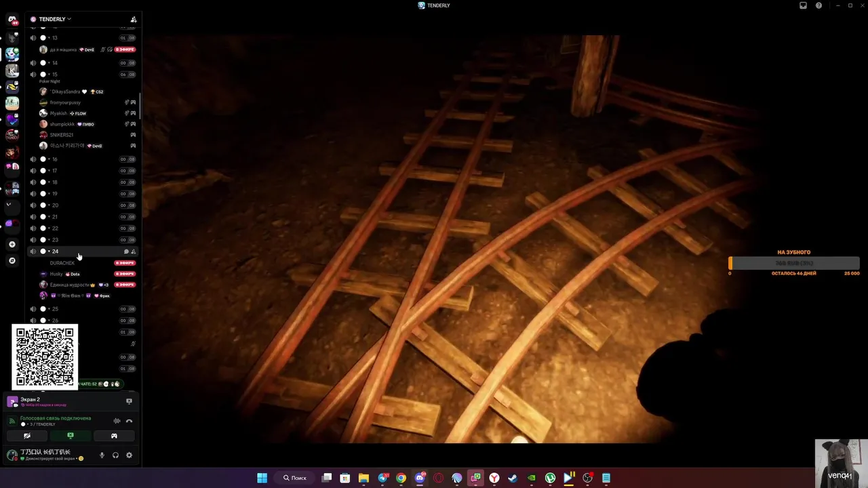The width and height of the screenshot is (868, 488).
Task: Click invite members icon beside TENDERLY
Action: click(134, 20)
